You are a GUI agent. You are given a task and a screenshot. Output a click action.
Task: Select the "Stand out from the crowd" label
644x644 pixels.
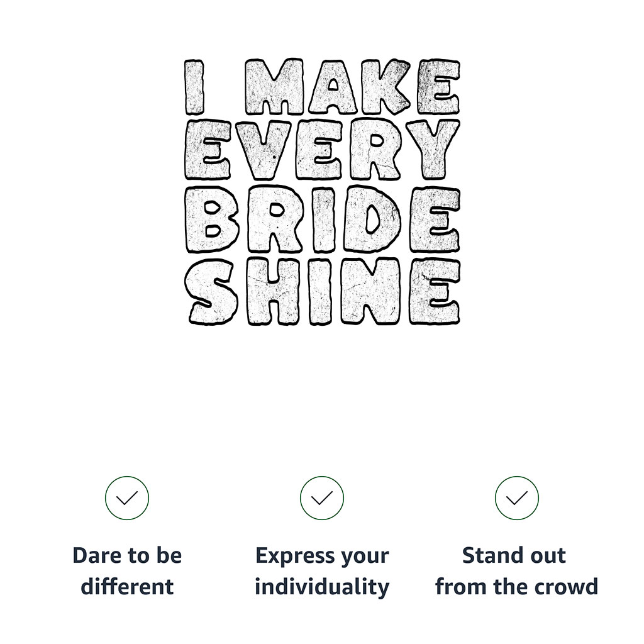pyautogui.click(x=516, y=571)
